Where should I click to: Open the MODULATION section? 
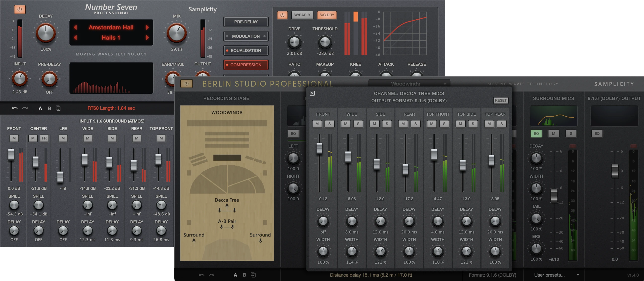(246, 36)
